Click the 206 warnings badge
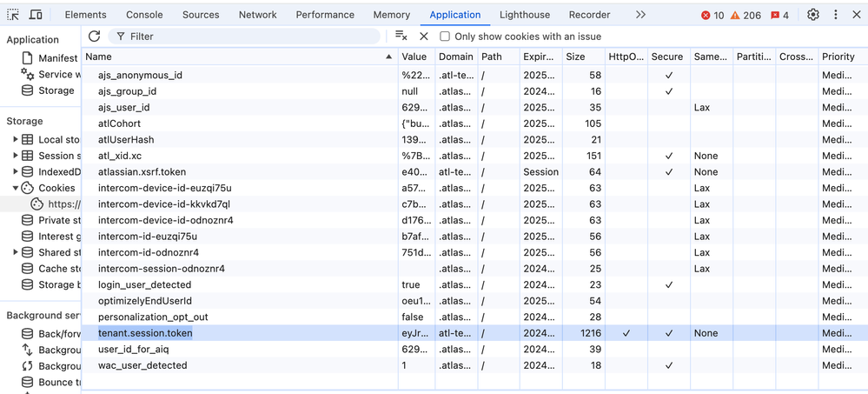Viewport: 868px width, 394px height. [745, 16]
